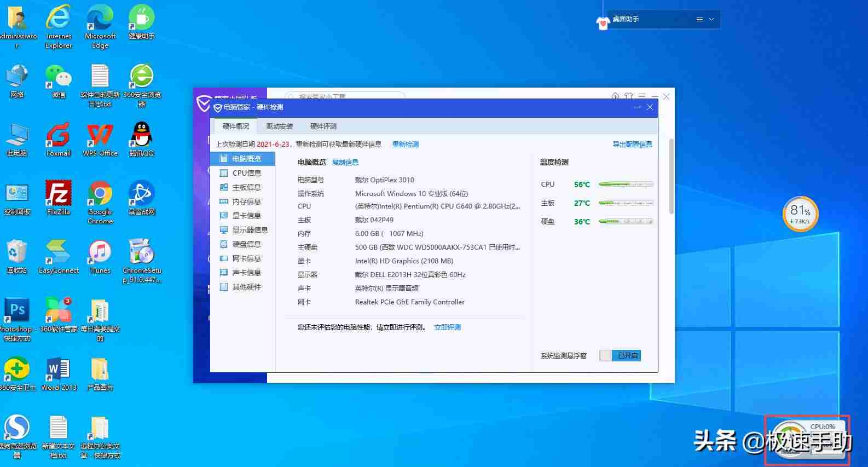Open 360软件管家 desktop icon
The height and width of the screenshot is (467, 868).
59,315
